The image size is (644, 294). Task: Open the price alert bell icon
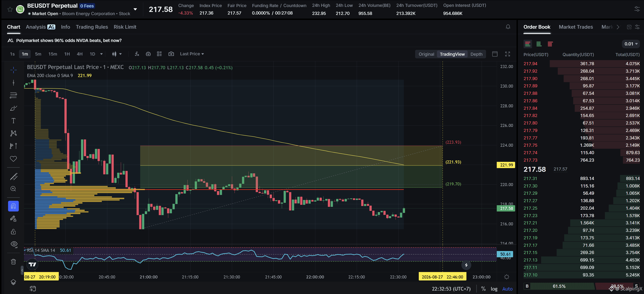coord(508,27)
